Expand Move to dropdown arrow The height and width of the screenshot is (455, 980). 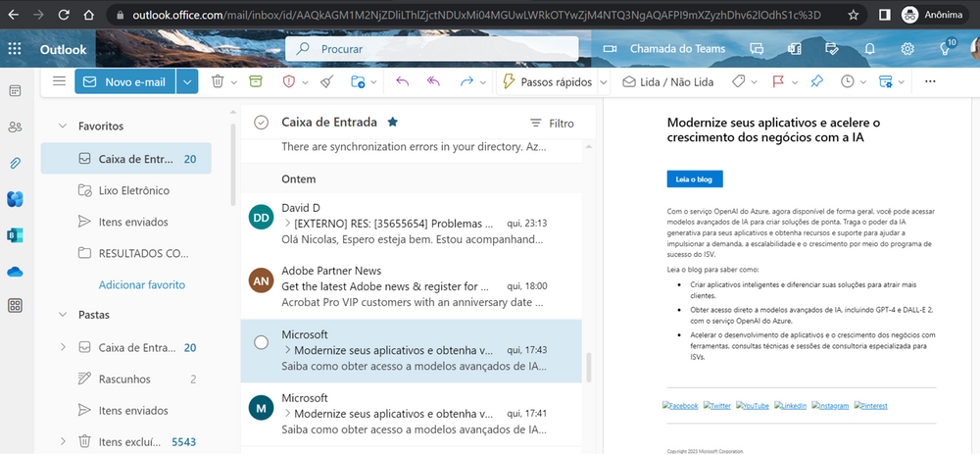373,81
